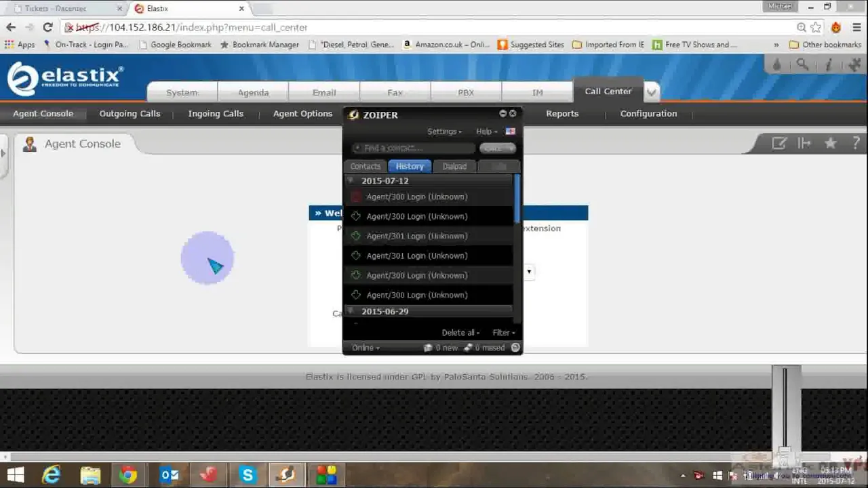Open the Chrome icon in the taskbar

coord(129,474)
